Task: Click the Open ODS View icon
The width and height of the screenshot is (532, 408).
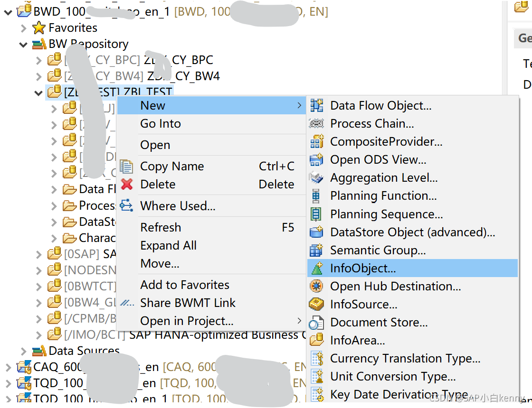Action: click(x=316, y=159)
